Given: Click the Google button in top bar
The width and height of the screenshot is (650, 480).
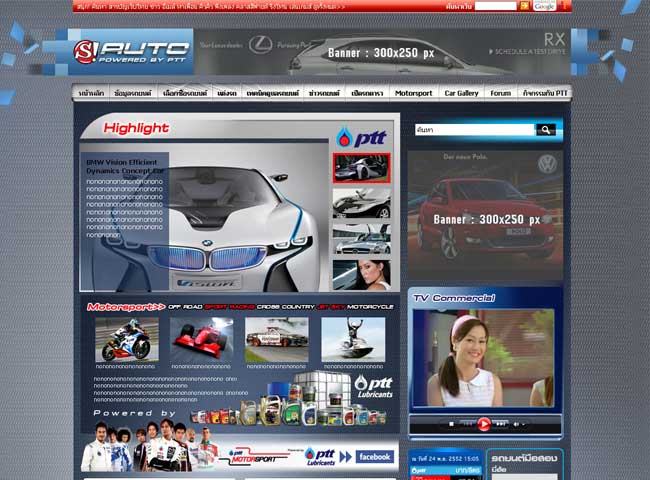Looking at the screenshot, I should 545,6.
